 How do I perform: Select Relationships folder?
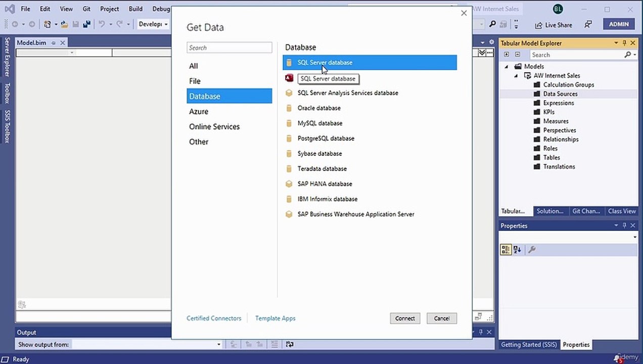coord(561,139)
